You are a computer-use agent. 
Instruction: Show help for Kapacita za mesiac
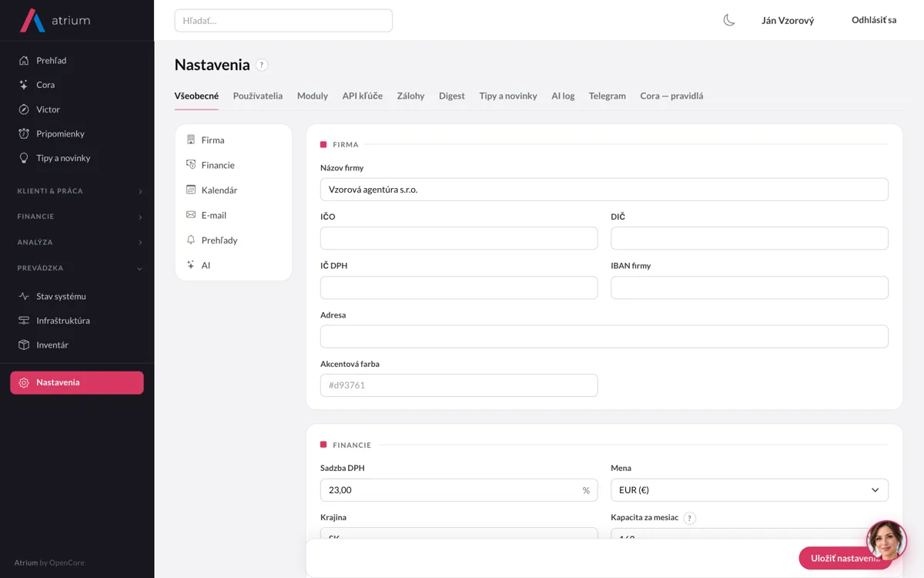point(690,518)
